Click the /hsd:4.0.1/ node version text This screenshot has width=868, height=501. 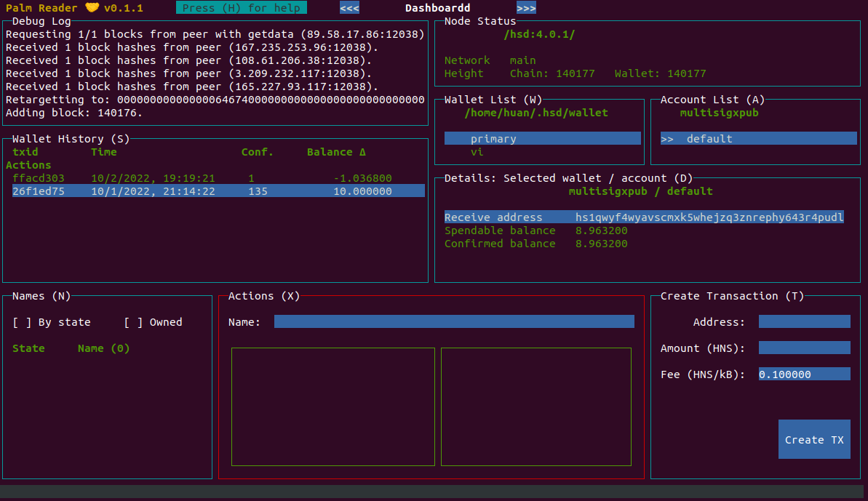(539, 34)
